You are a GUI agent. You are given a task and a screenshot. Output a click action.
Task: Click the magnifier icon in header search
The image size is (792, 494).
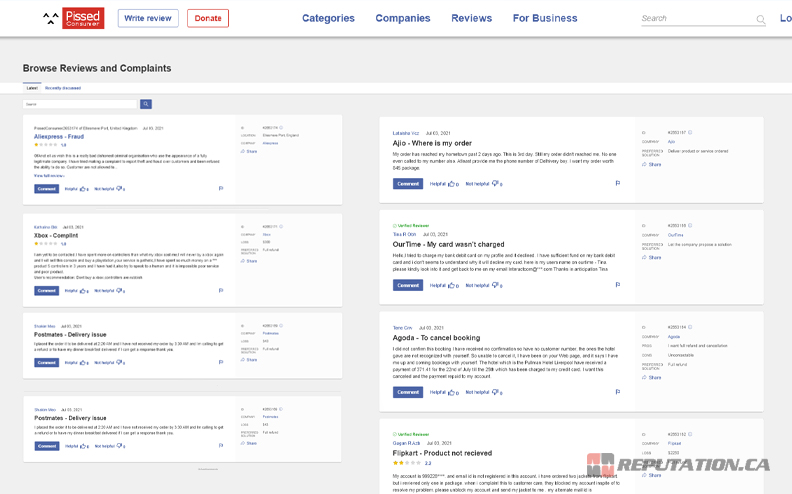pos(760,19)
